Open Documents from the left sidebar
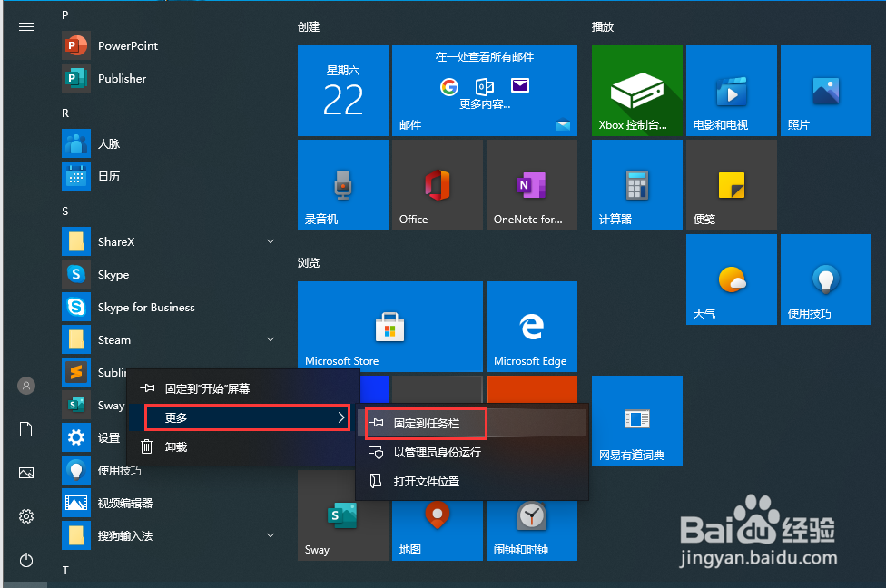 point(26,430)
